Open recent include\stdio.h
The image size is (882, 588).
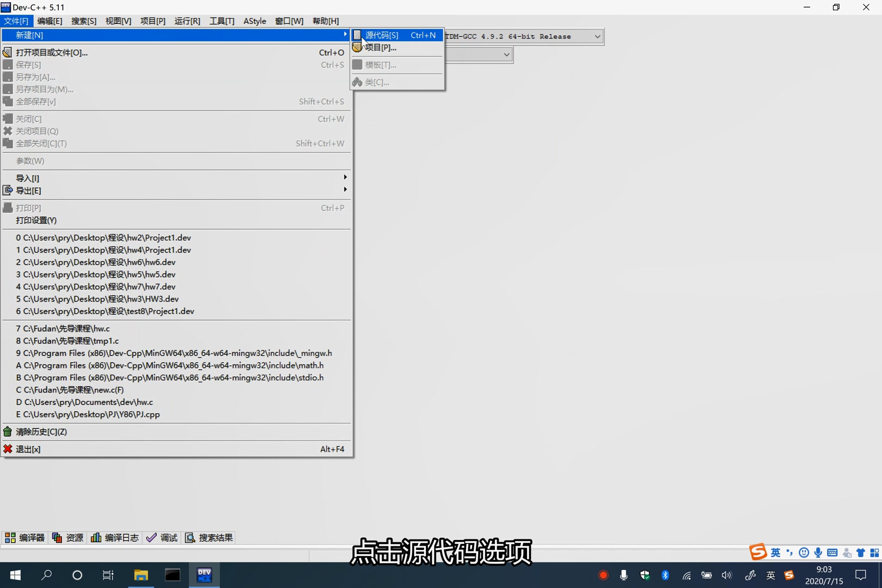pyautogui.click(x=177, y=377)
